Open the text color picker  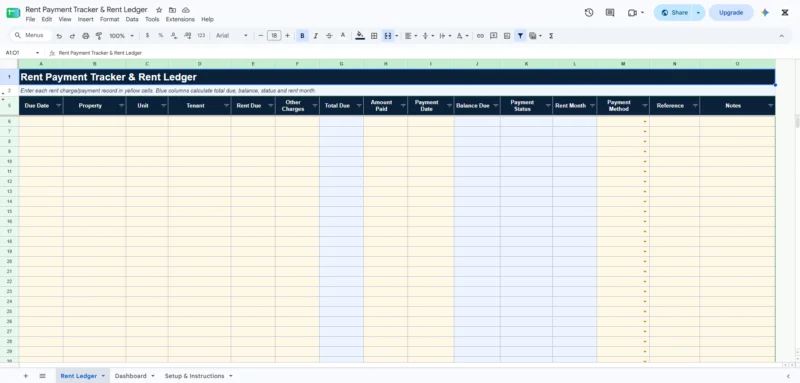point(343,36)
